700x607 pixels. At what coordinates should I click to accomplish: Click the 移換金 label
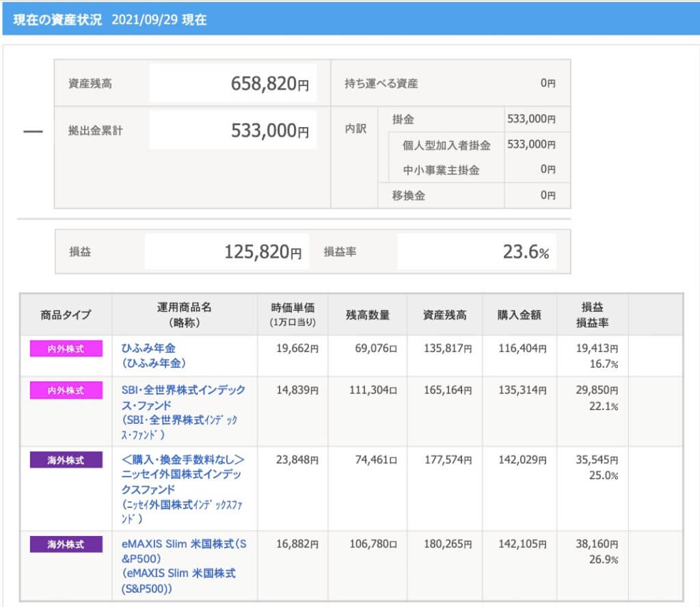(409, 195)
